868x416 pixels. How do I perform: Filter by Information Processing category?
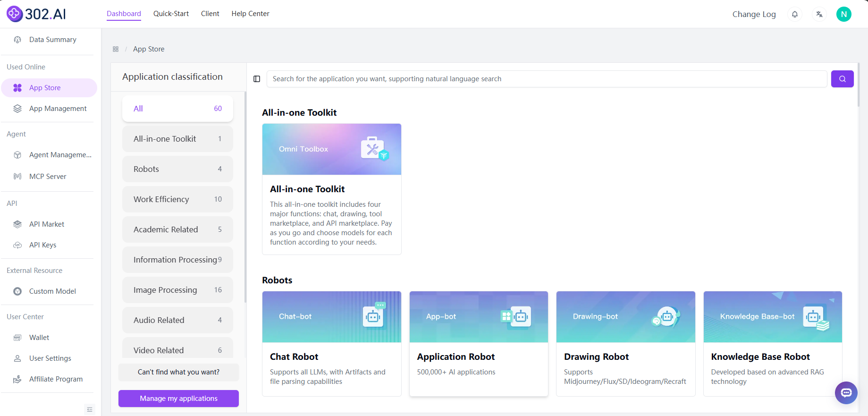click(x=177, y=260)
